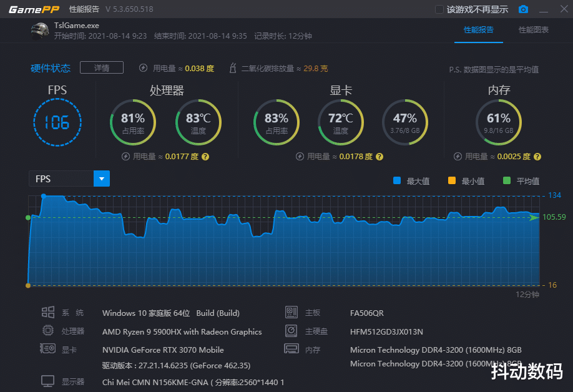This screenshot has height=392, width=573.
Task: Click the GPU usage 83% gauge
Action: 277,122
